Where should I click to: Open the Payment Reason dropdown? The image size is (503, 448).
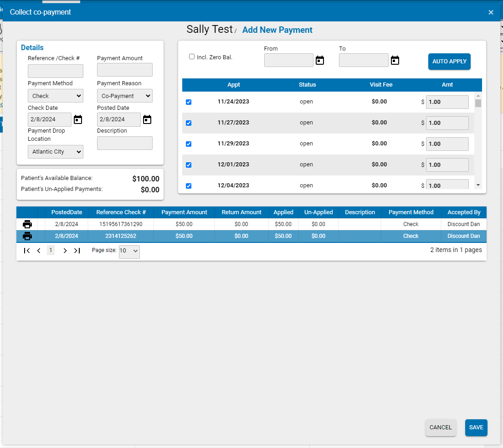124,96
